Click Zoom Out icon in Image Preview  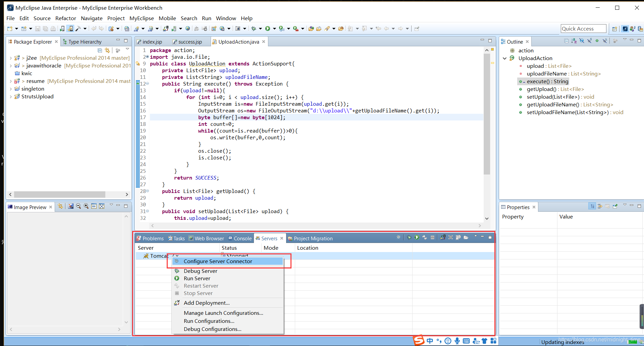[78, 206]
